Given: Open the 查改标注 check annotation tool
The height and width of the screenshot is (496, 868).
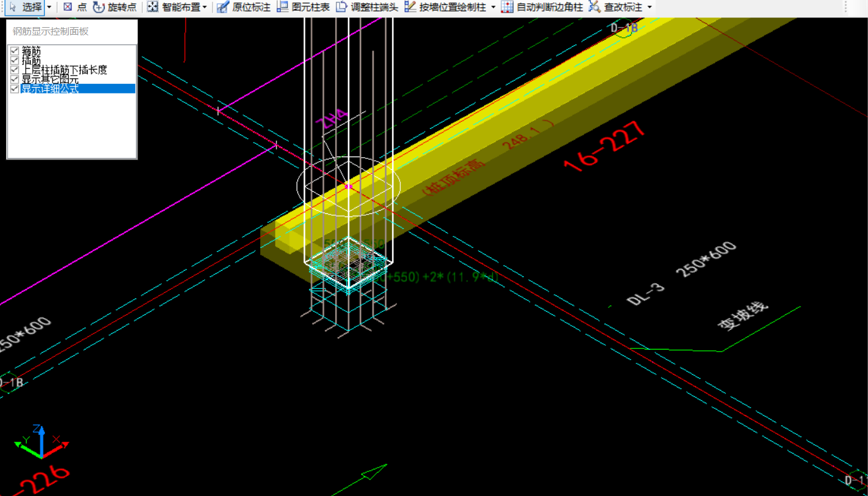Looking at the screenshot, I should coord(615,7).
